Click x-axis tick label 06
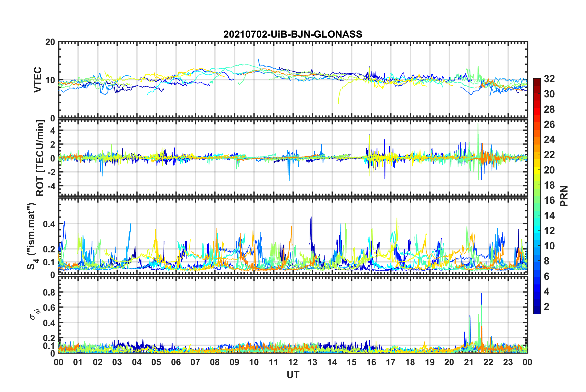 point(176,362)
